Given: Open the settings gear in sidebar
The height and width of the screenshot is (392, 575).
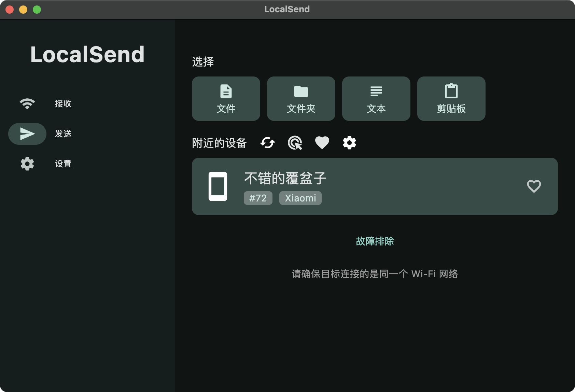Looking at the screenshot, I should [x=27, y=164].
